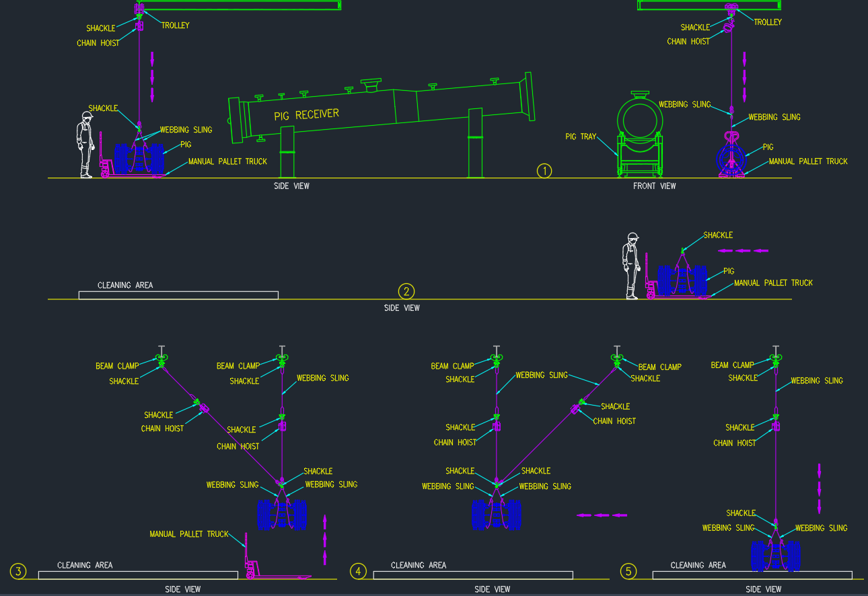
Task: Click the horizontal magenta arrows in step 4
Action: 601,515
